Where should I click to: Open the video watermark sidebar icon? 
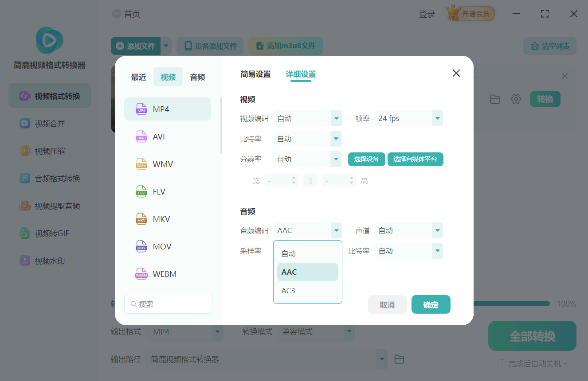click(24, 260)
